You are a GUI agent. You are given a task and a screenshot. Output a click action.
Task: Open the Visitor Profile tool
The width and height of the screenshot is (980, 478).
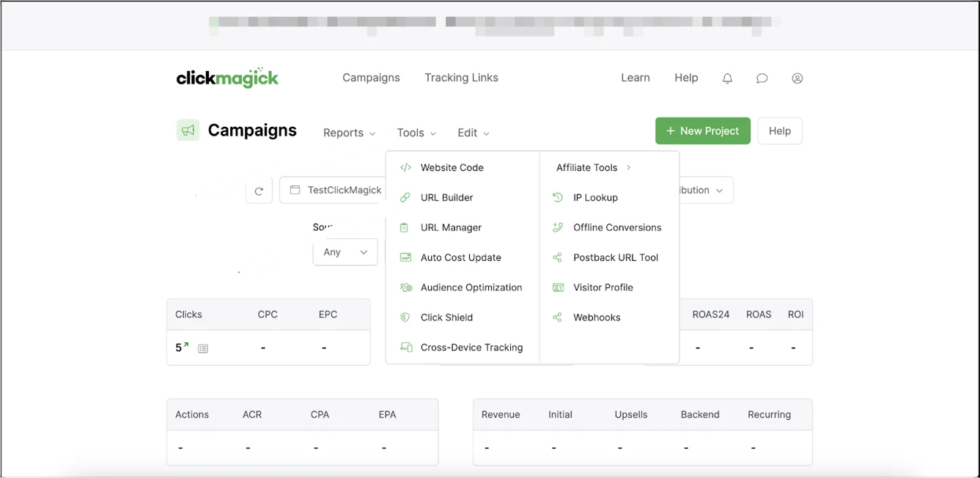tap(603, 287)
